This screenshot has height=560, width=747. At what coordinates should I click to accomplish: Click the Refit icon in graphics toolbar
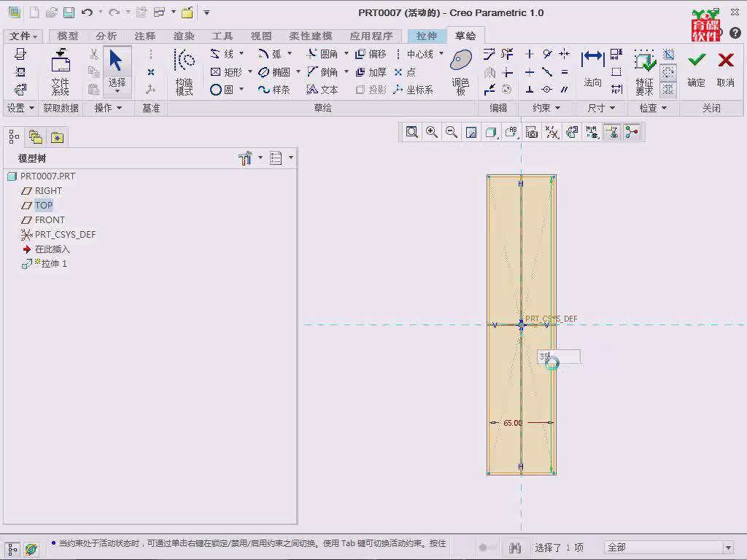pyautogui.click(x=412, y=132)
